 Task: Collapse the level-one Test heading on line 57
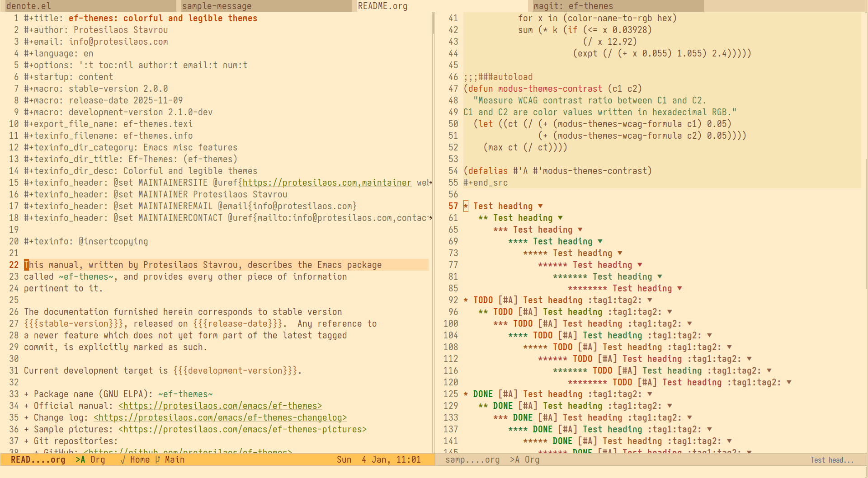point(540,206)
